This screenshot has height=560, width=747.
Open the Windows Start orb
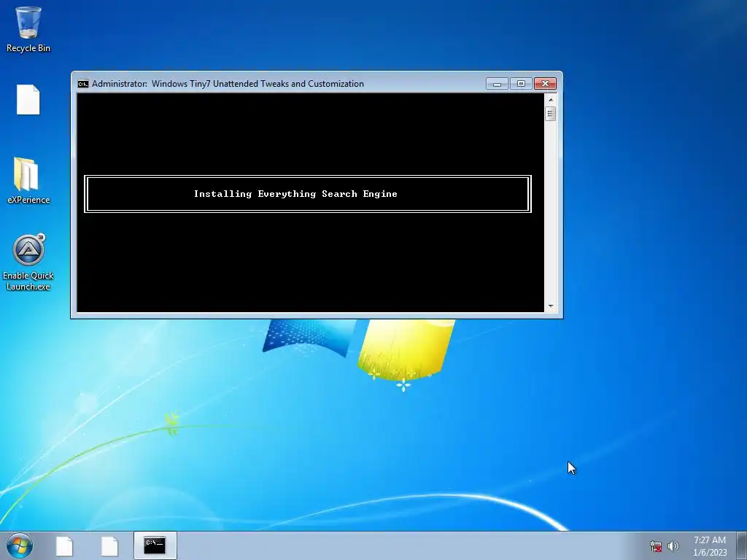pos(20,545)
